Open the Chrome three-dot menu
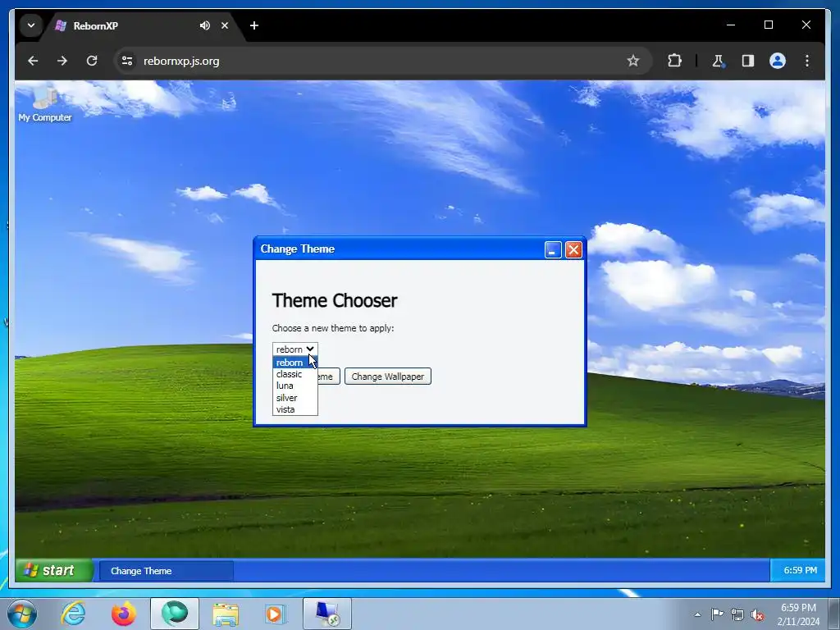Viewport: 840px width, 630px height. point(807,61)
